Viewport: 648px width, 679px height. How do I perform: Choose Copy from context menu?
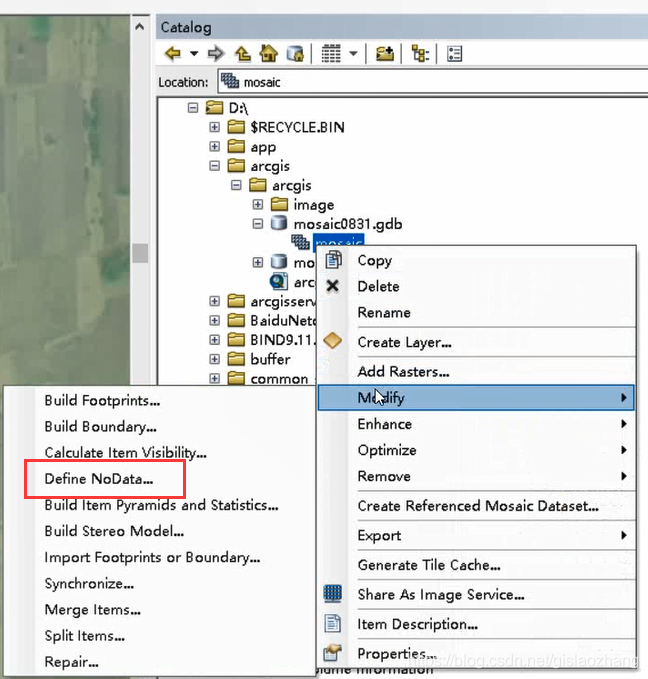pyautogui.click(x=476, y=261)
